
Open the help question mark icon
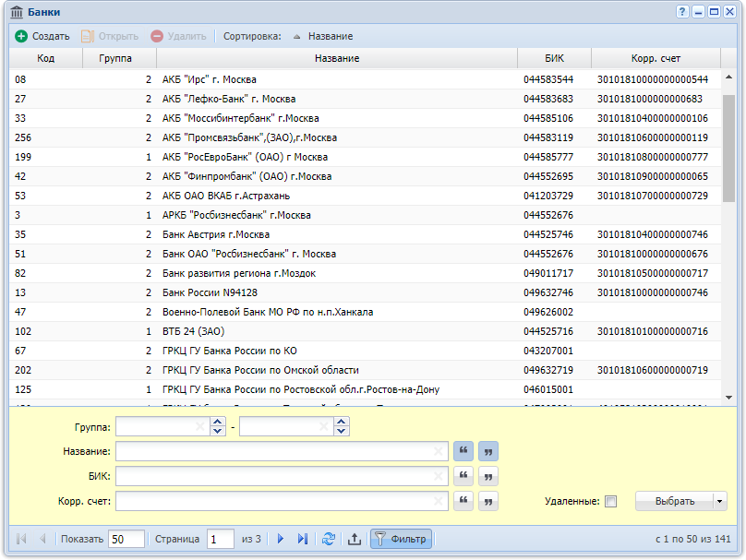[x=682, y=12]
